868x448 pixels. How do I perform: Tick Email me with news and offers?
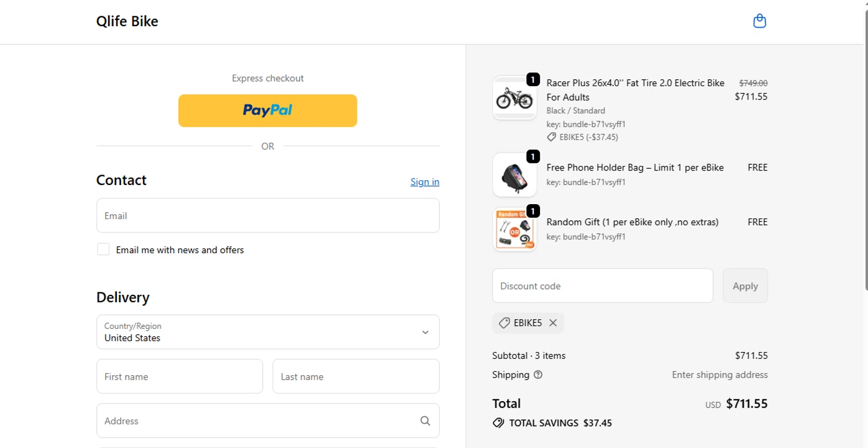coord(103,249)
